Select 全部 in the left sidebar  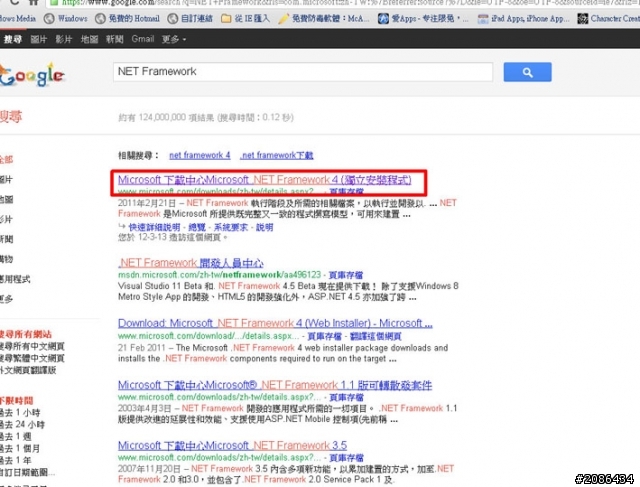(x=7, y=159)
